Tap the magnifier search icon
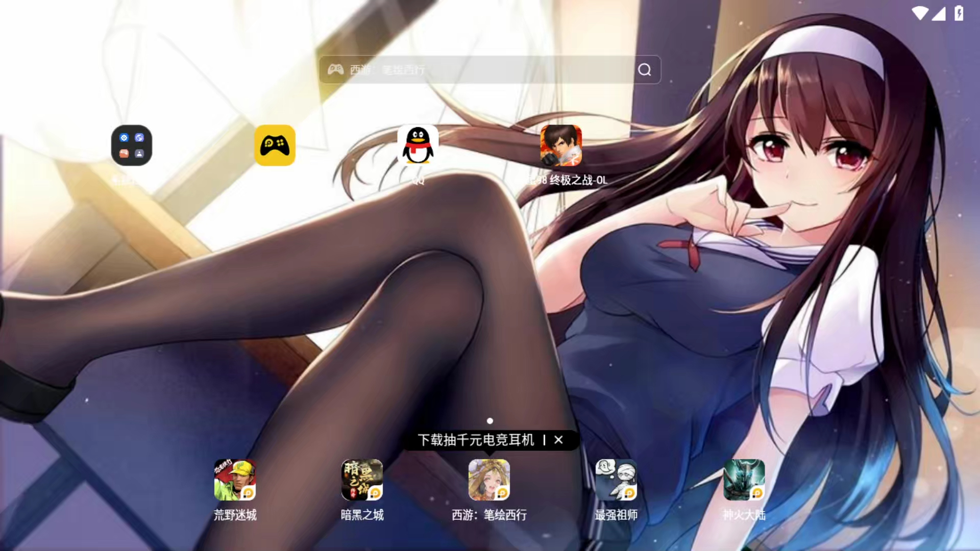 [x=645, y=69]
